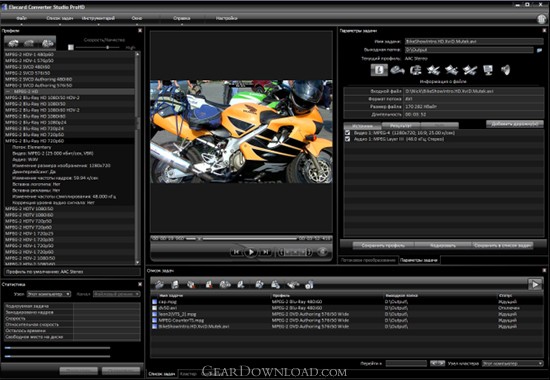Select the file information icon in task parameters
550x380 pixels.
click(x=379, y=70)
